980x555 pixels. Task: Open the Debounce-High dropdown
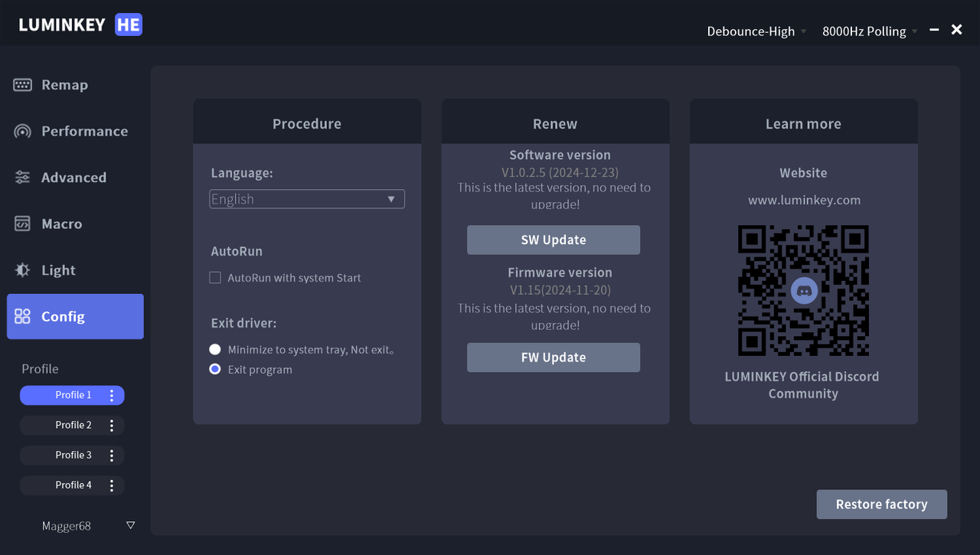756,31
